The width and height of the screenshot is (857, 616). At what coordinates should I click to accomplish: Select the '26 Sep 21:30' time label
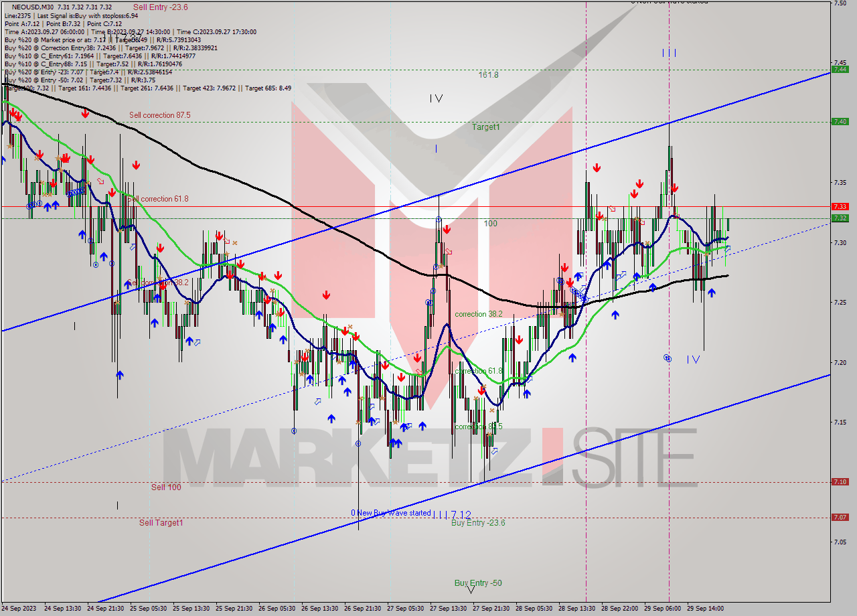(x=362, y=609)
